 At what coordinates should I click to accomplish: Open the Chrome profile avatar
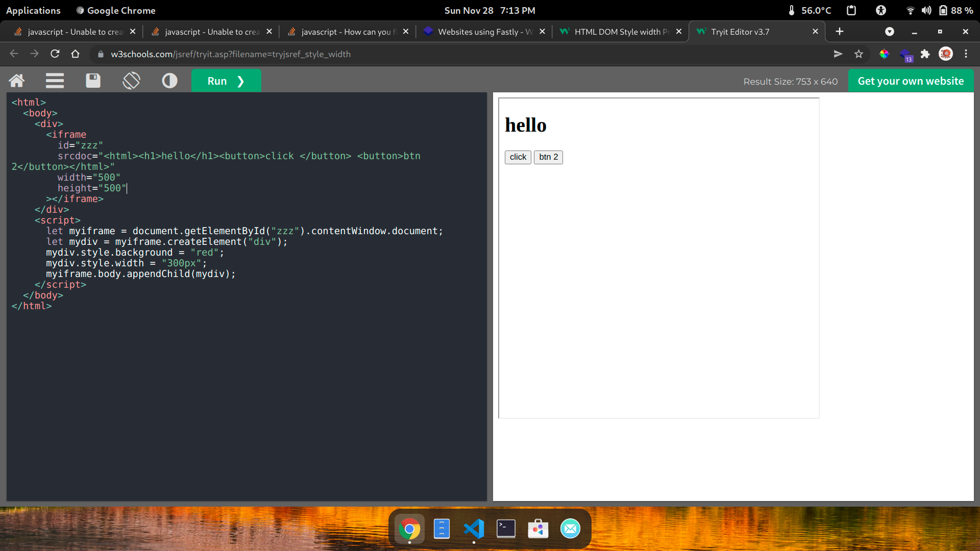pyautogui.click(x=946, y=54)
